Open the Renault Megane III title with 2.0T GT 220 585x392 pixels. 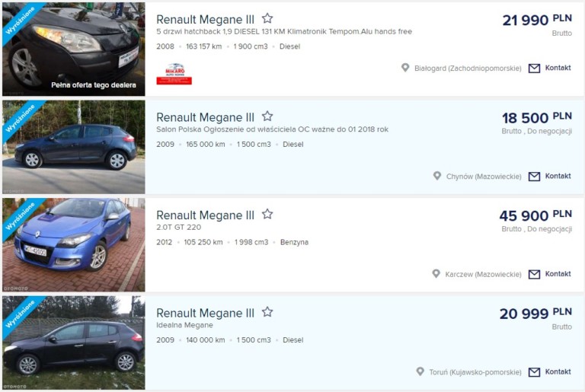pyautogui.click(x=205, y=215)
